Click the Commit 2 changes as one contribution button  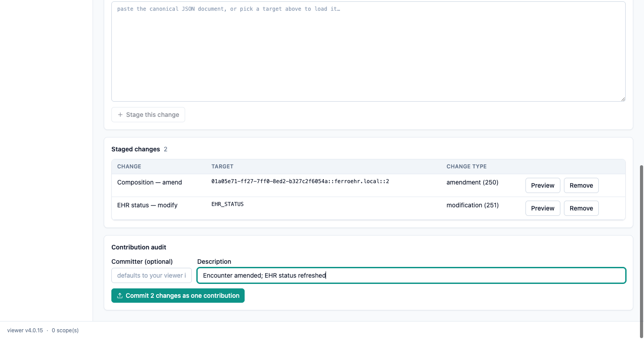pos(178,296)
